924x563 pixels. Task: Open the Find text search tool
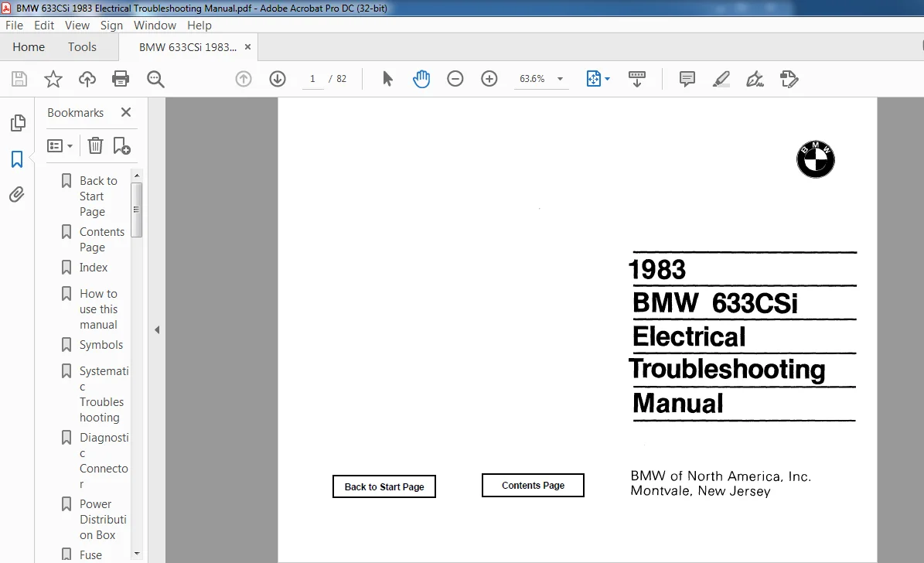click(x=155, y=79)
